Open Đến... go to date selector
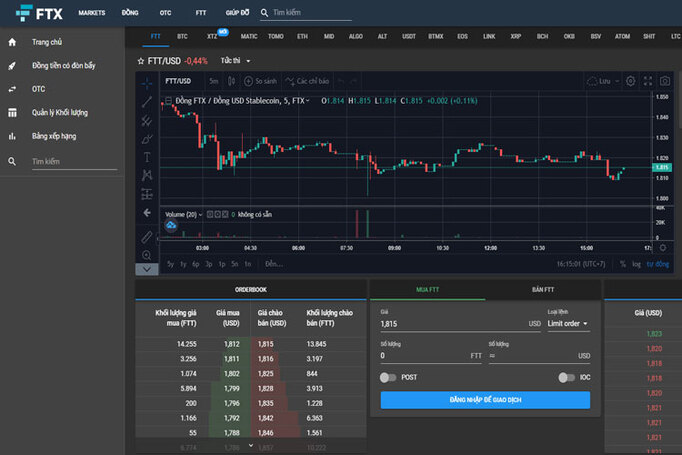 click(x=274, y=264)
